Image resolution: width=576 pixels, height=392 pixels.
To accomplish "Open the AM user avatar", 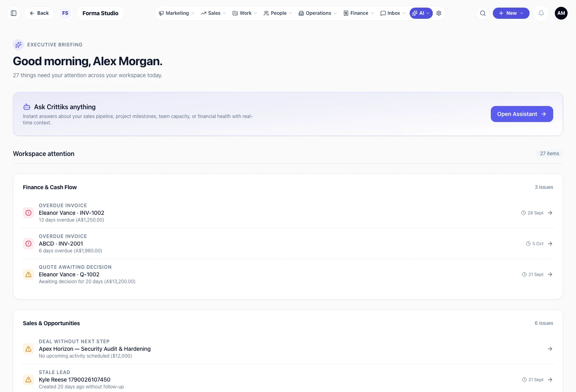I will 561,13.
